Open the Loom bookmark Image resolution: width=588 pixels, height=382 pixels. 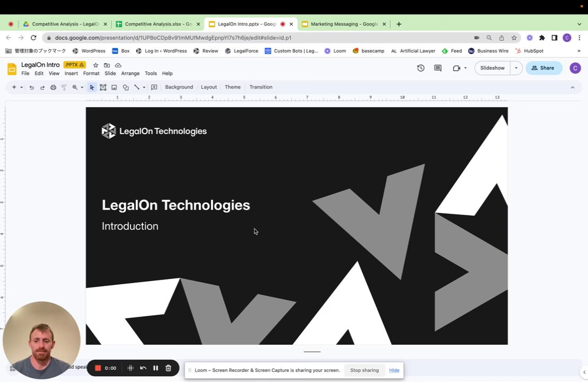[x=335, y=51]
